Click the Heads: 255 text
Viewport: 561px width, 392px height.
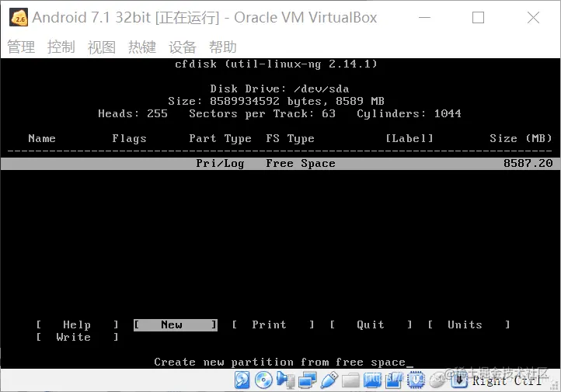[x=133, y=113]
